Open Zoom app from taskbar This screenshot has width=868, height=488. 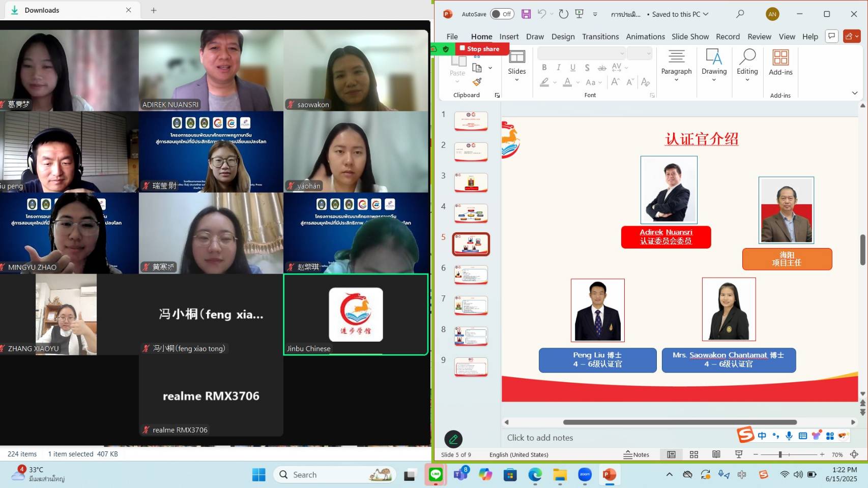[585, 475]
